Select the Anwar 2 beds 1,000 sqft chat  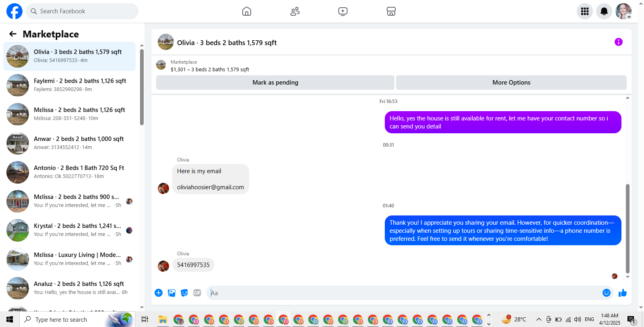pos(69,143)
